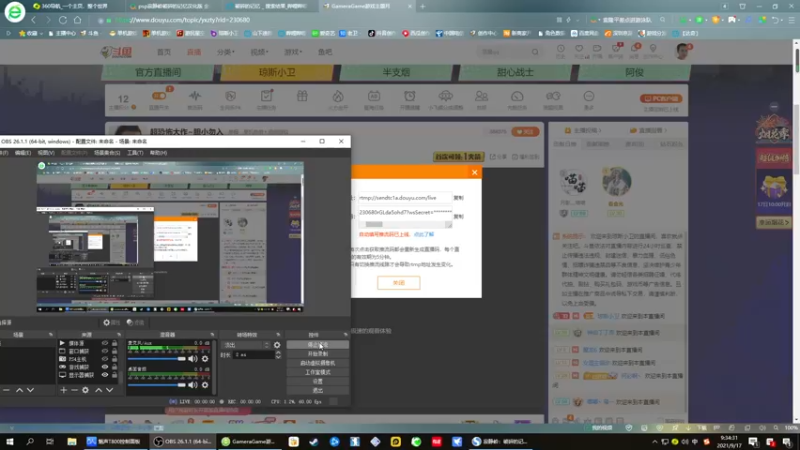
Task: Click the flame icon in Douyu toolbar
Action: click(x=338, y=96)
